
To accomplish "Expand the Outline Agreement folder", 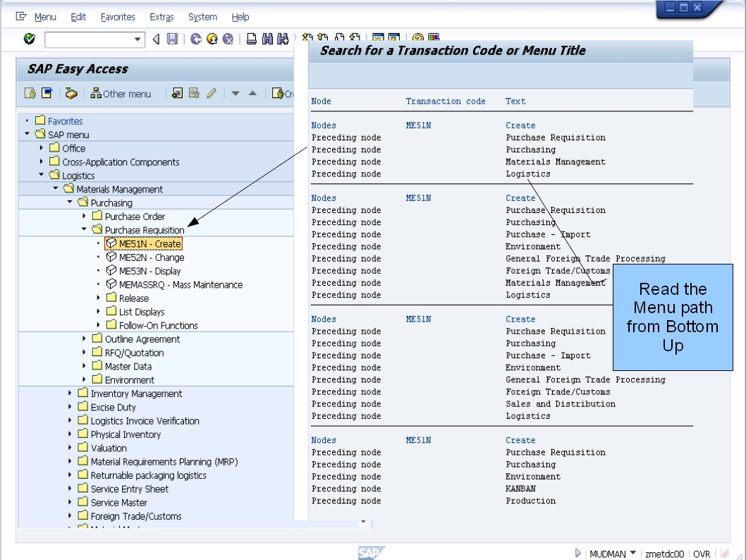I will coord(84,339).
